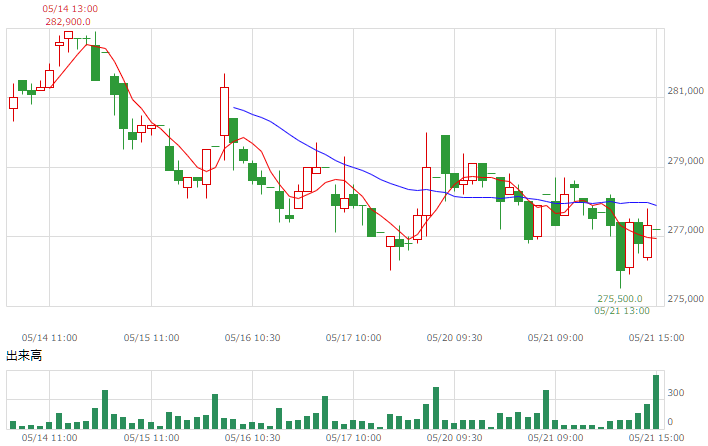Image resolution: width=708 pixels, height=446 pixels.
Task: Click the "277,000" price axis label
Action: [685, 230]
